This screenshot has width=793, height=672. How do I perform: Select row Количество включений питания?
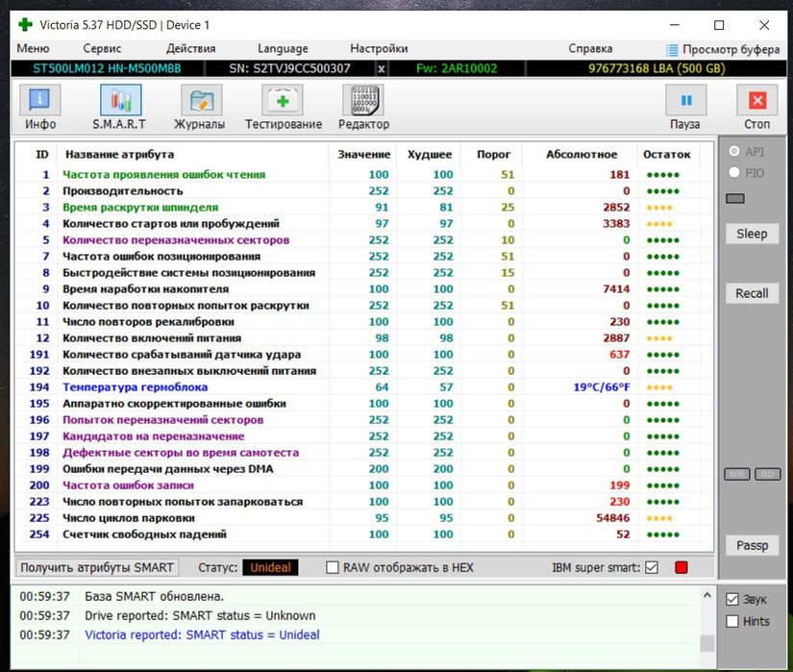click(364, 337)
